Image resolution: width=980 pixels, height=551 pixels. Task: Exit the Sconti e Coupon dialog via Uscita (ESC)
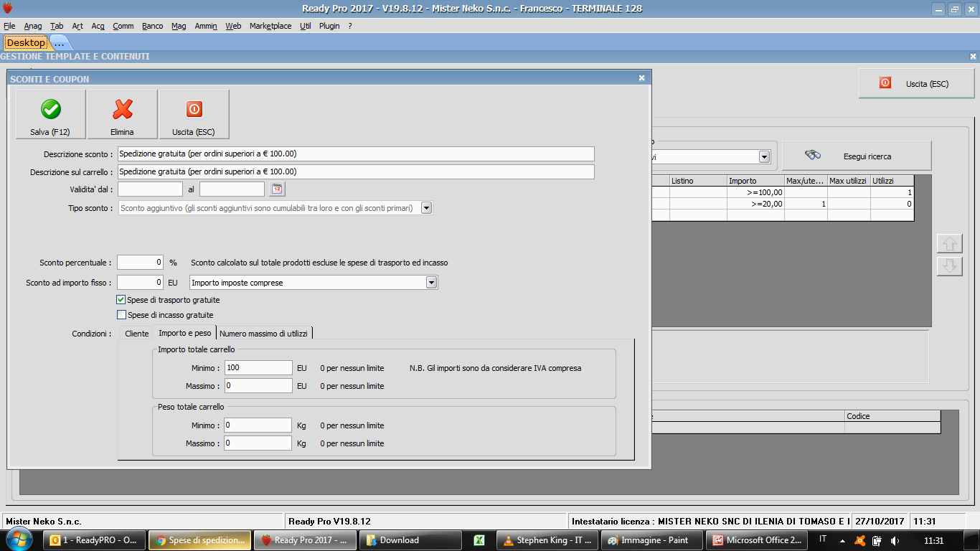click(x=194, y=114)
